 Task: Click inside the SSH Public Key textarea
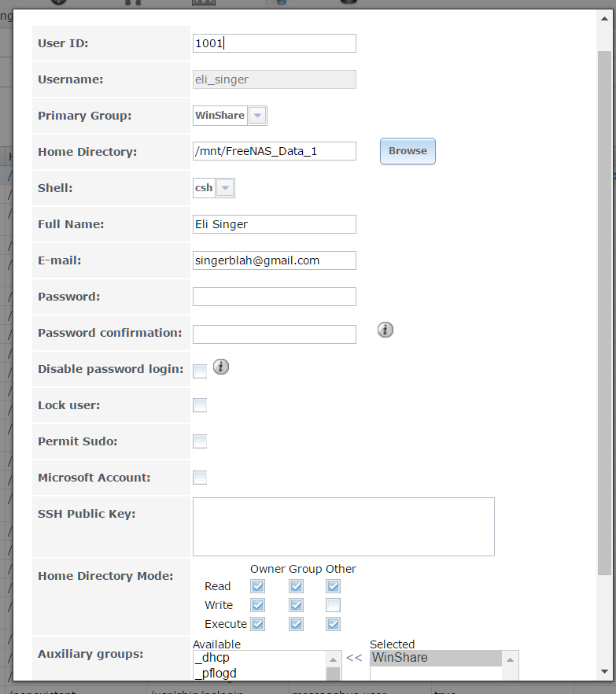coord(343,526)
